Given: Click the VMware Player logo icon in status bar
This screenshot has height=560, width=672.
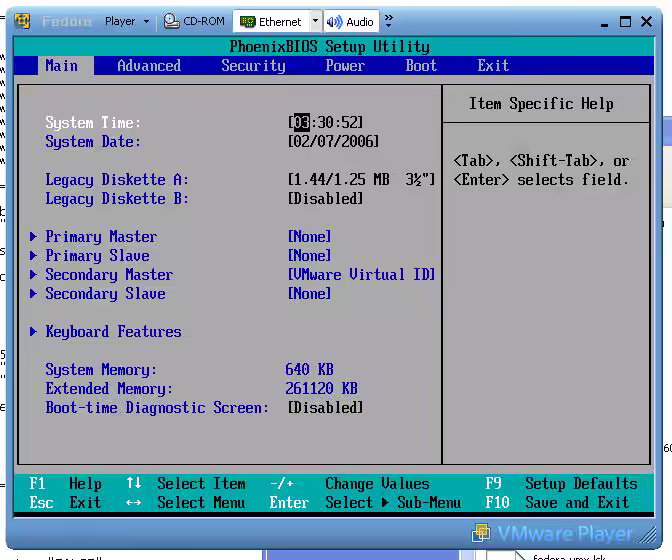Looking at the screenshot, I should 481,533.
